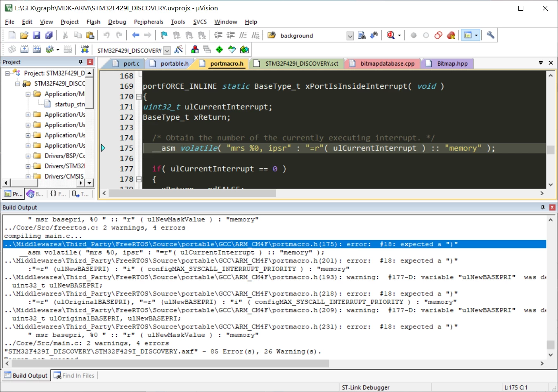Viewport: 558px width, 392px height.
Task: Start the debug session icon
Action: tap(391, 35)
